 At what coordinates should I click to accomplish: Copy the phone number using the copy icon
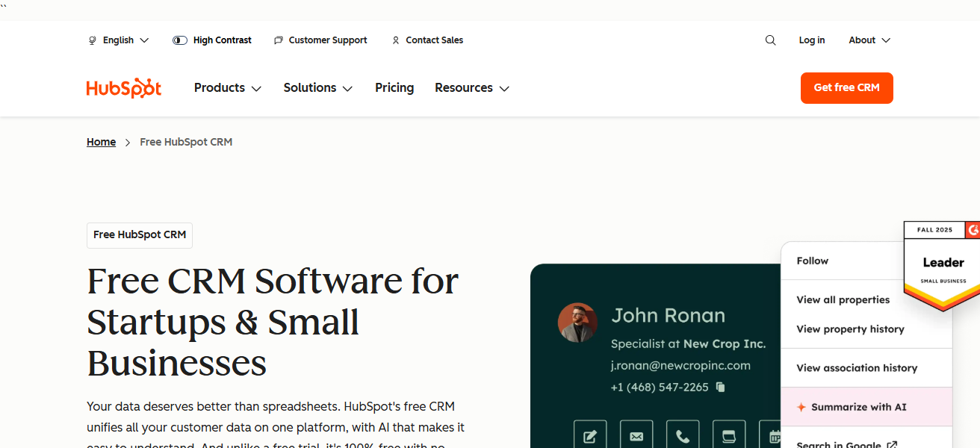(719, 388)
